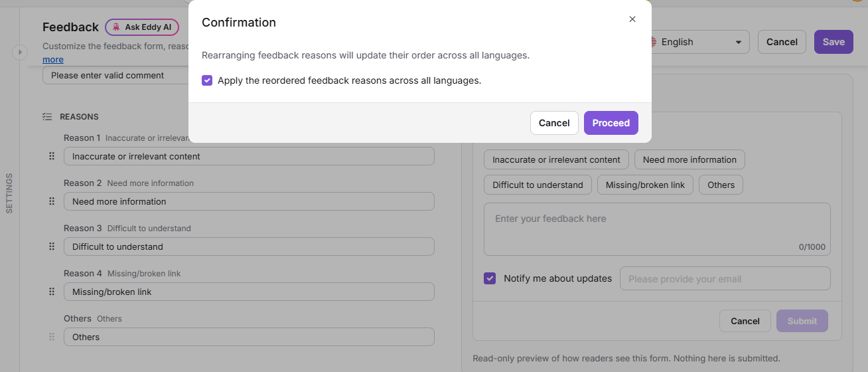Click the Please enter valid comment field
868x372 pixels.
pyautogui.click(x=116, y=75)
